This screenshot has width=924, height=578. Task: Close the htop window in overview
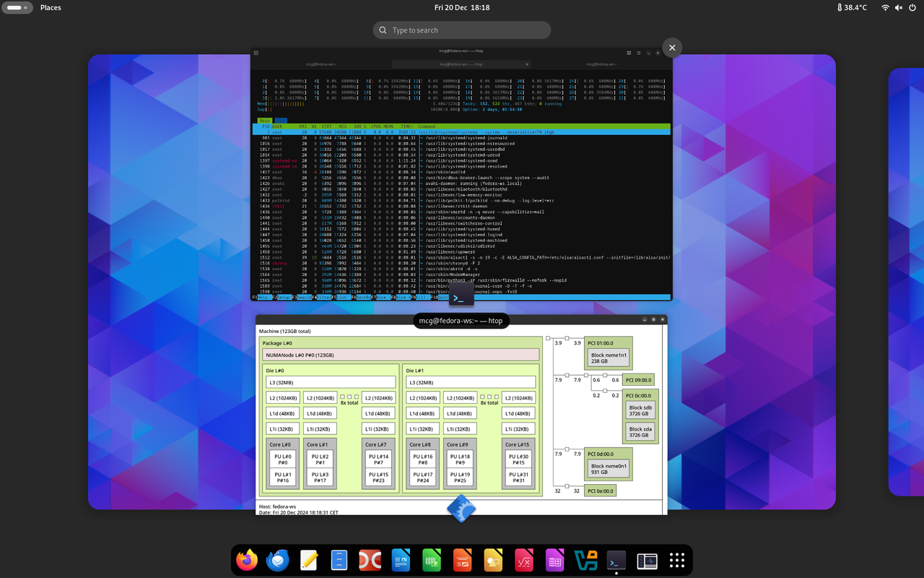[672, 47]
